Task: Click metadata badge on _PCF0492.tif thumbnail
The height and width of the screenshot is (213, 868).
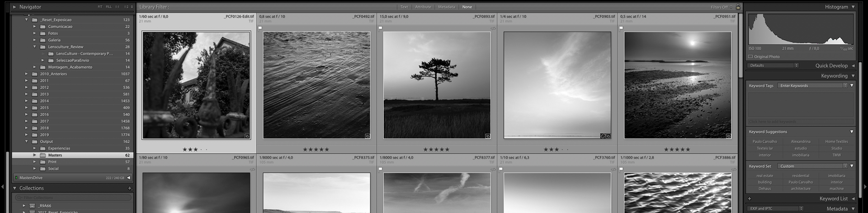Action: tap(368, 136)
